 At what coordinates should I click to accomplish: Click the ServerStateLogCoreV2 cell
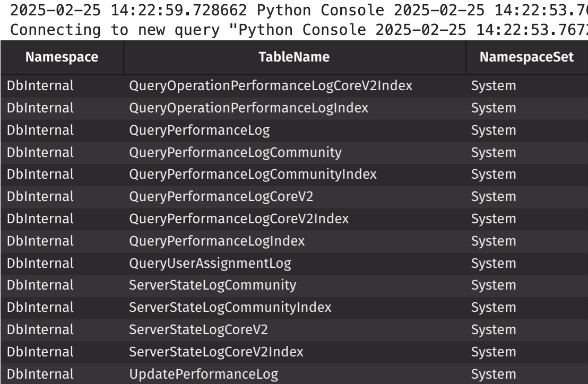pyautogui.click(x=198, y=330)
